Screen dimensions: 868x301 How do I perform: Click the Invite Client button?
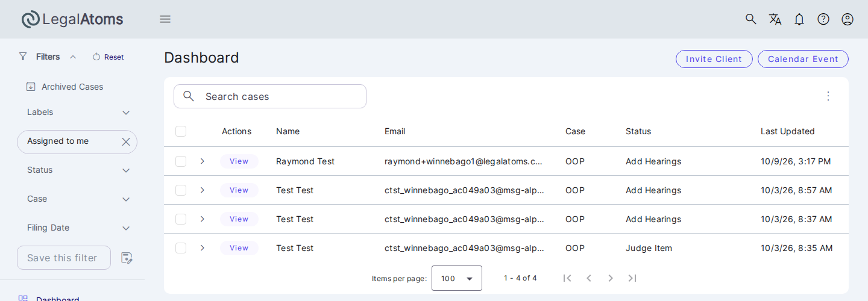click(x=714, y=59)
